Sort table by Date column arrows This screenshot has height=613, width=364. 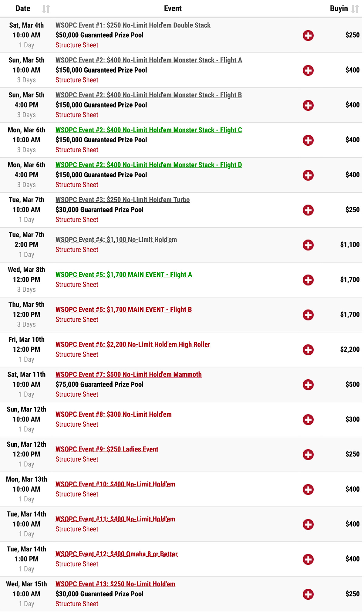coord(46,9)
